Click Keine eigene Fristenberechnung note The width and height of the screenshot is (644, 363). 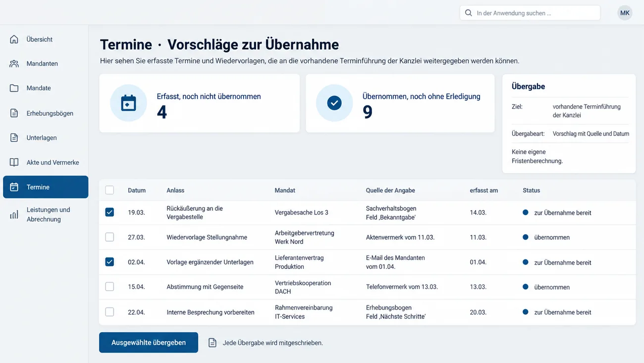[x=537, y=156]
